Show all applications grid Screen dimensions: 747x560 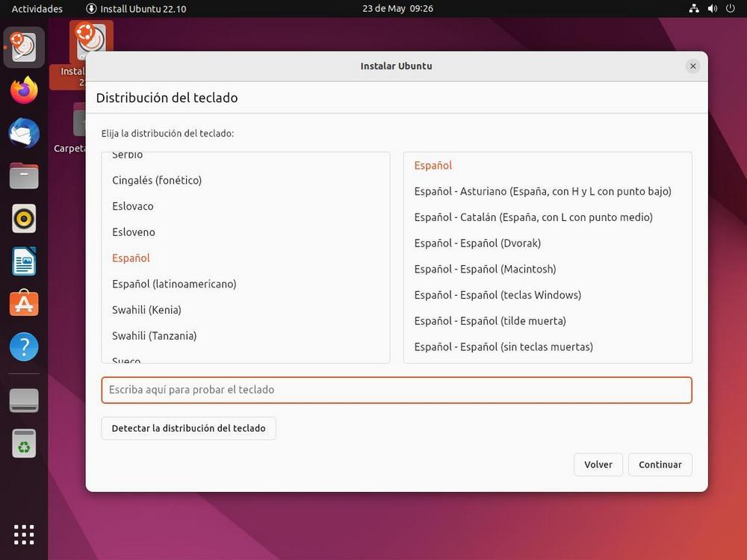click(24, 535)
